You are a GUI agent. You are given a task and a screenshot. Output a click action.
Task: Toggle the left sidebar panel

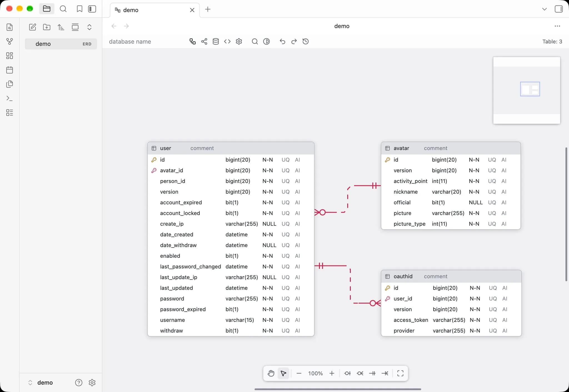(x=92, y=9)
